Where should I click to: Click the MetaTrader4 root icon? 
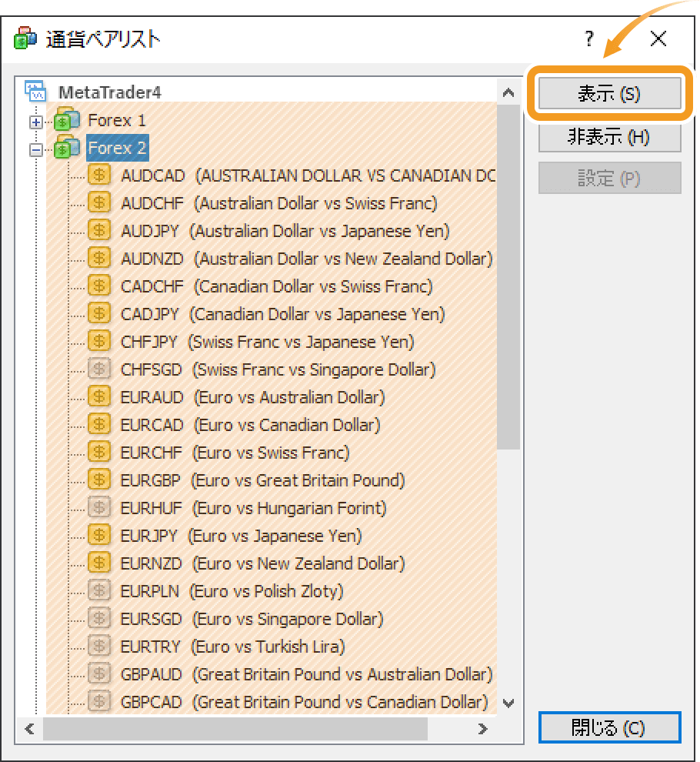click(36, 92)
